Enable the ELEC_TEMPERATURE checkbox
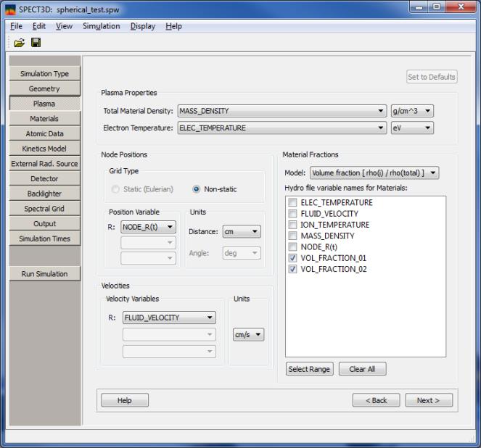 (292, 203)
